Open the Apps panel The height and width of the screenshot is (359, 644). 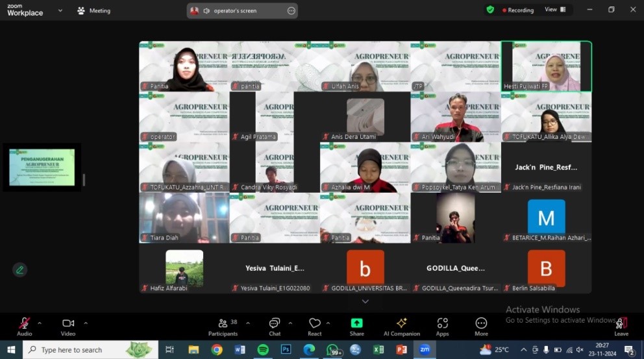442,327
